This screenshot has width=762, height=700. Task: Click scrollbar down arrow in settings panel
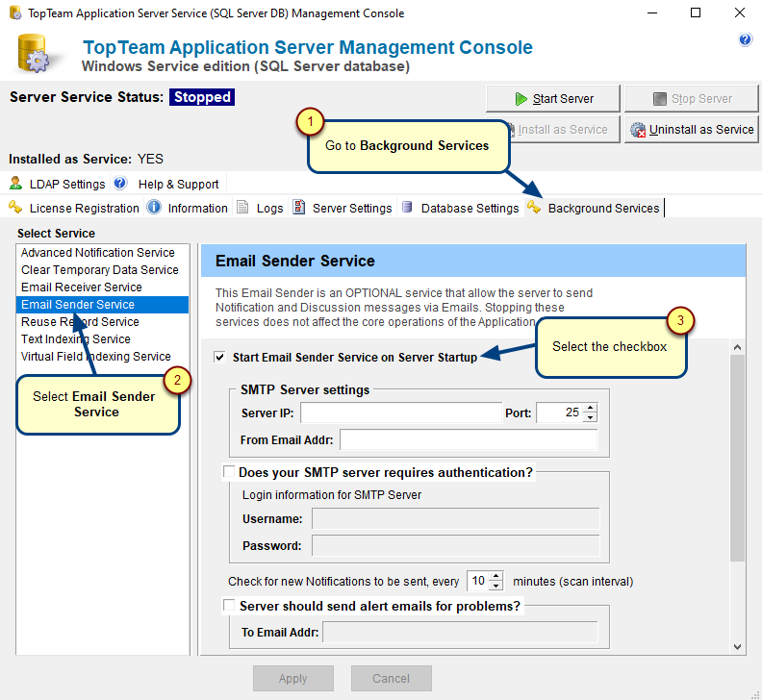point(737,647)
